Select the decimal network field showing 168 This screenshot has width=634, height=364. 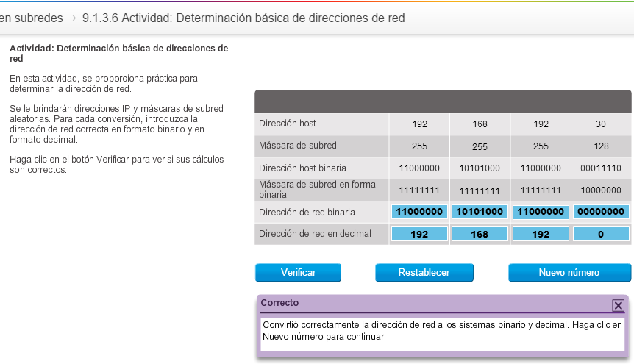click(x=480, y=234)
